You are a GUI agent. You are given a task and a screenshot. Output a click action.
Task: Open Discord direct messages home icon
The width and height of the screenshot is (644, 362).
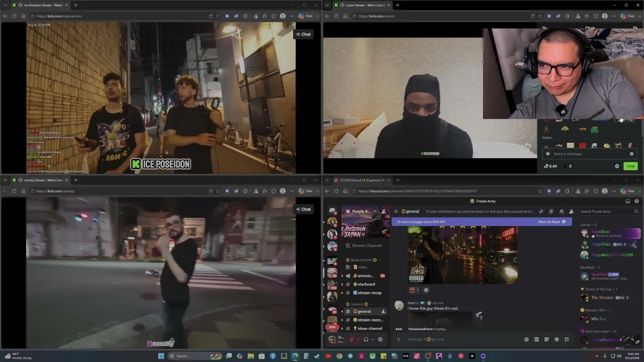(x=332, y=210)
